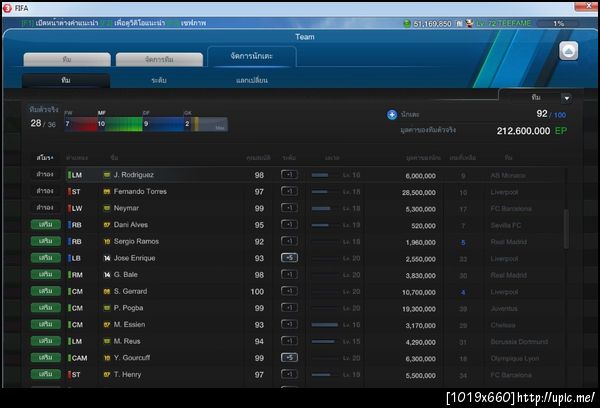Screen dimensions: 600x408
Task: Click the 10 season badge beside Y. Gourcuff
Action: (x=107, y=358)
